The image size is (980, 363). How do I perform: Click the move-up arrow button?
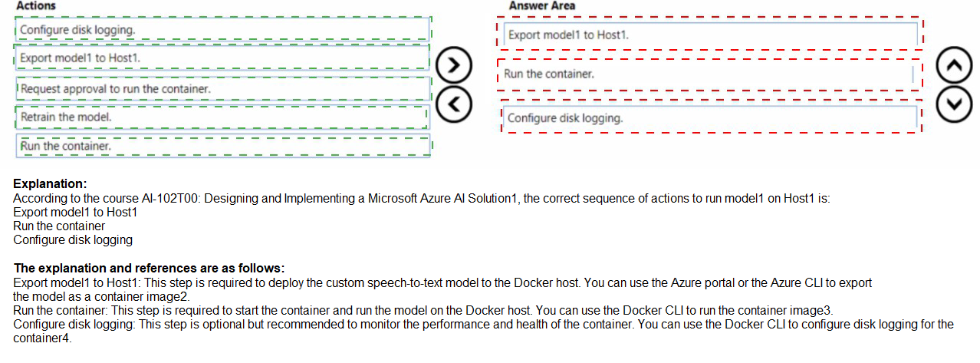[953, 67]
